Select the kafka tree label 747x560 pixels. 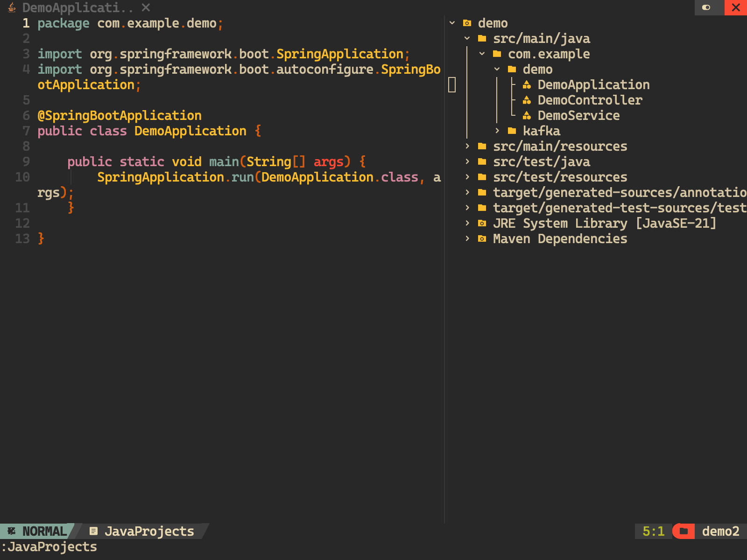coord(542,131)
